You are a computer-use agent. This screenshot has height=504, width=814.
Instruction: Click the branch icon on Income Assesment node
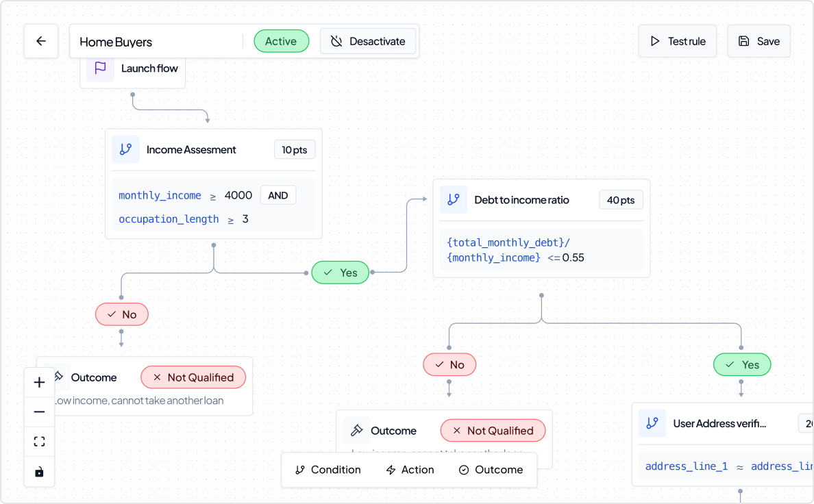point(125,149)
